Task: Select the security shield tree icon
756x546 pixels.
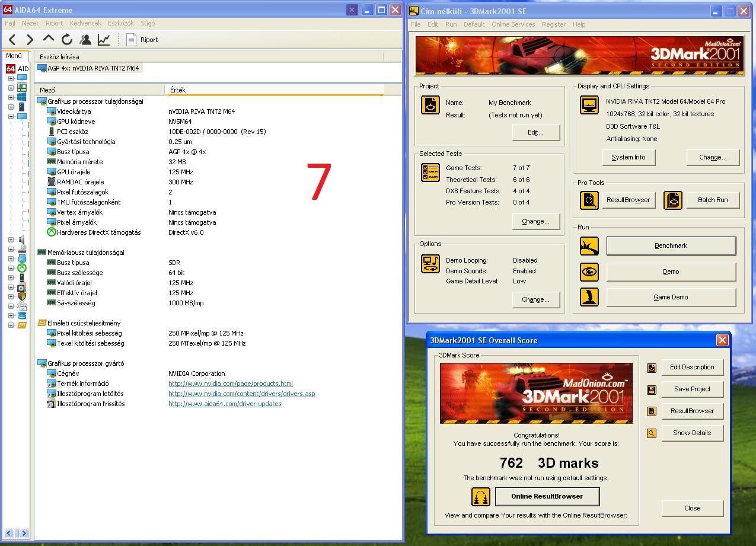Action: click(22, 296)
